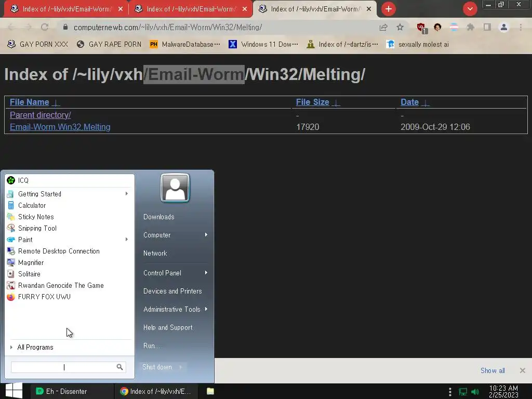The height and width of the screenshot is (399, 532).
Task: Click the date 2009-Oct-29 12:06
Action: pos(435,127)
